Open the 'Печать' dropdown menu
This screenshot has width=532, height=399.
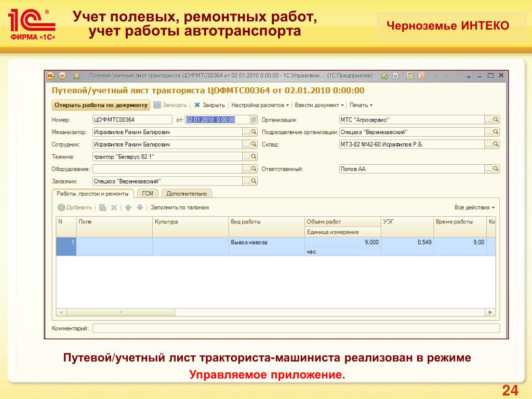361,105
